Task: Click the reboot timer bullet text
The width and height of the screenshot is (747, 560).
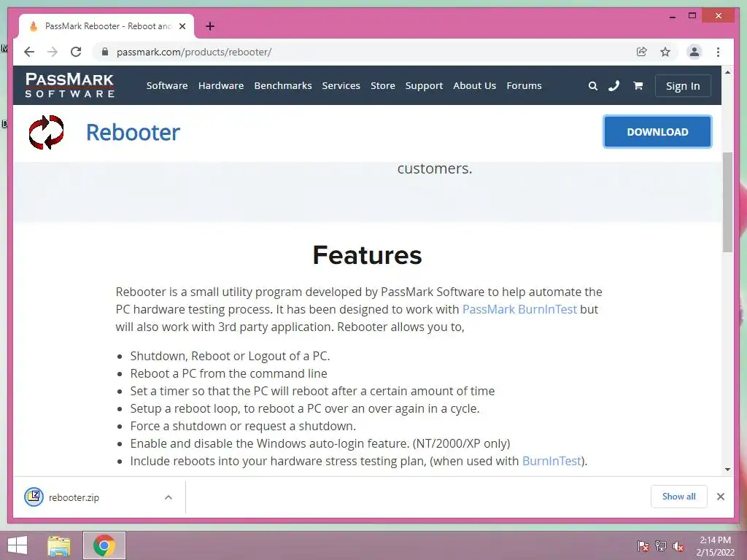Action: coord(312,391)
